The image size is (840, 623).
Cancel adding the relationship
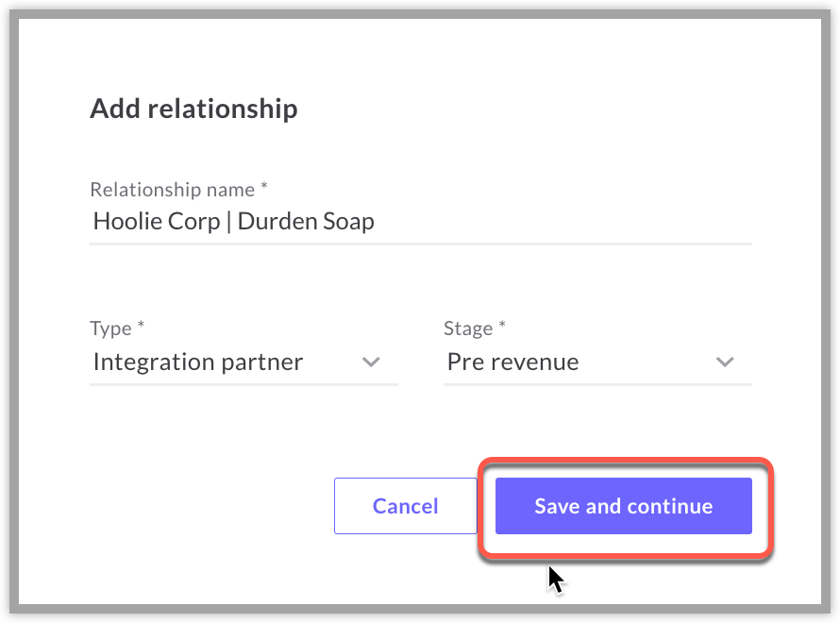(406, 506)
